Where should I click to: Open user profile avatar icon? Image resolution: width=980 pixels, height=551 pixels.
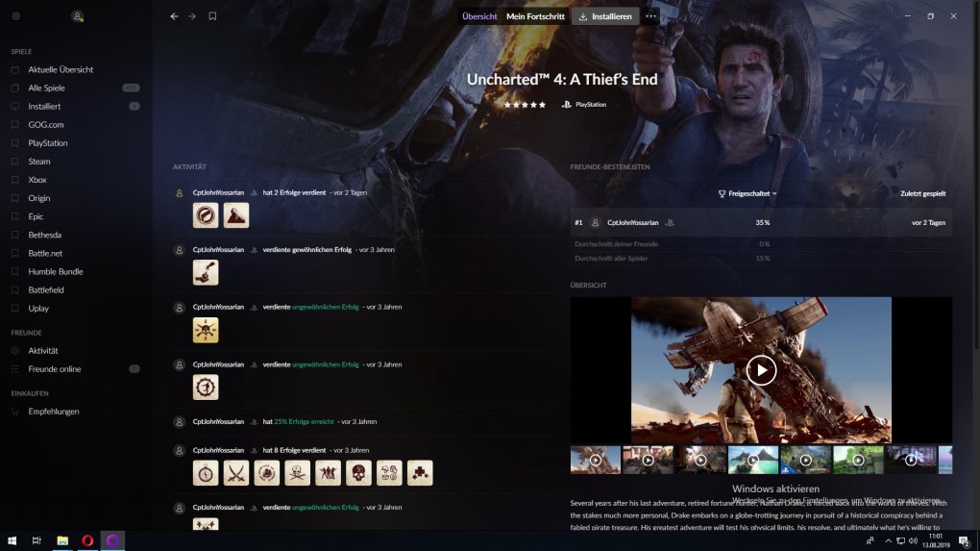coord(77,16)
